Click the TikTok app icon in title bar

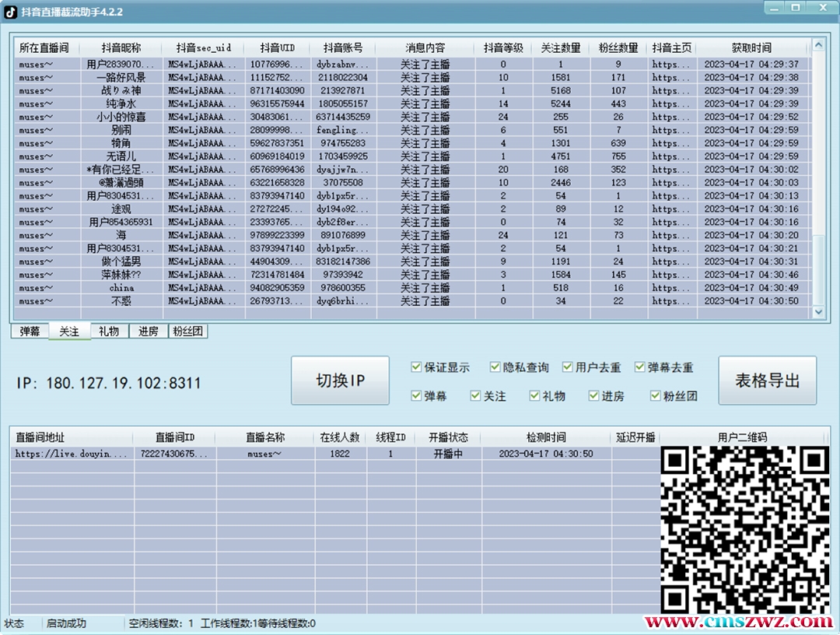tap(11, 12)
